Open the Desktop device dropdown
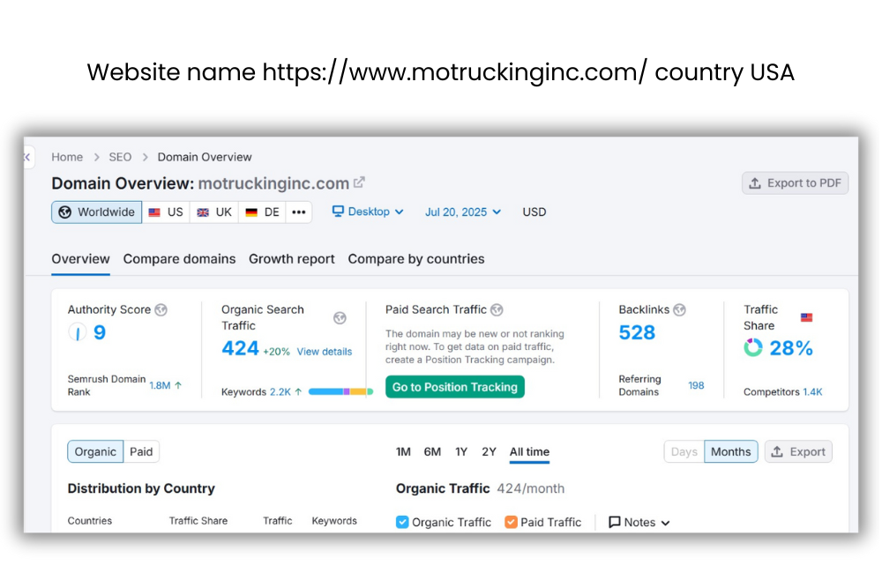The height and width of the screenshot is (588, 882). pyautogui.click(x=368, y=212)
